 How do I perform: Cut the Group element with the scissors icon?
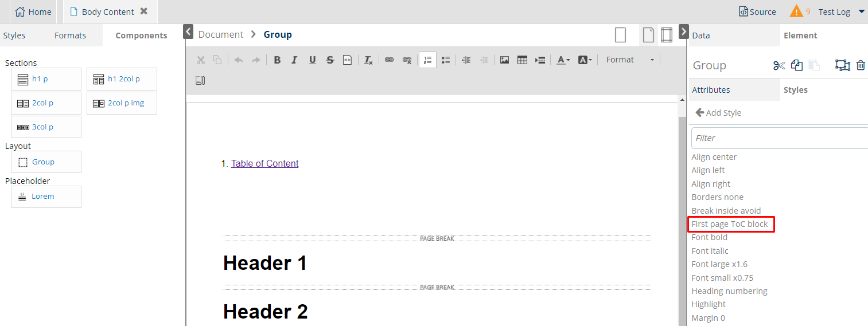(x=779, y=65)
